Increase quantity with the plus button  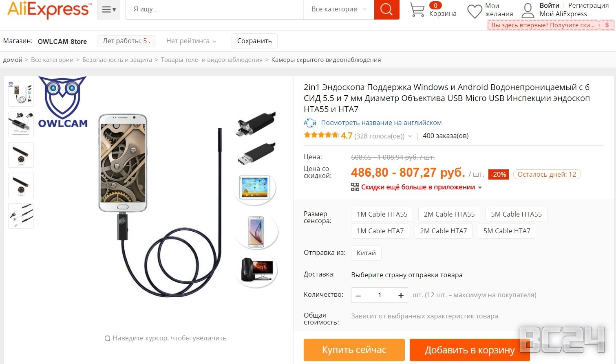click(x=401, y=295)
